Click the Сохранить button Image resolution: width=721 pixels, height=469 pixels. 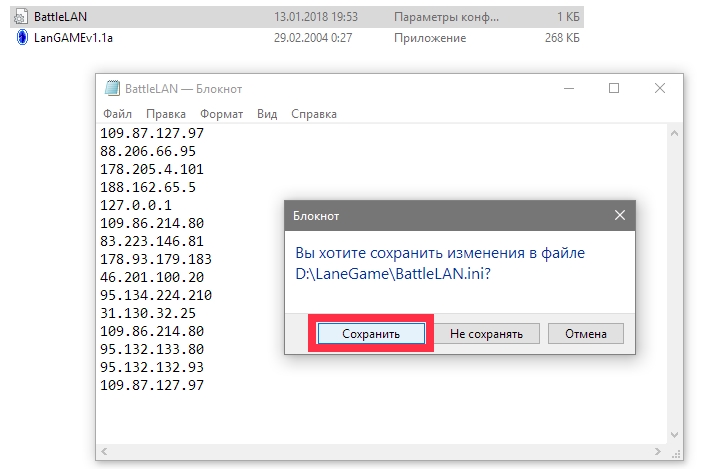pos(371,333)
